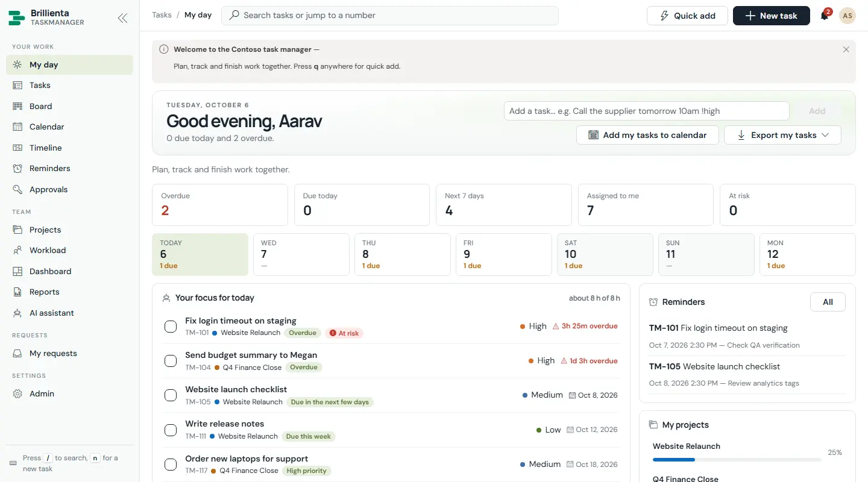Viewport: 868px width, 482px height.
Task: Click the At risk badge on TM-101
Action: pyautogui.click(x=344, y=333)
